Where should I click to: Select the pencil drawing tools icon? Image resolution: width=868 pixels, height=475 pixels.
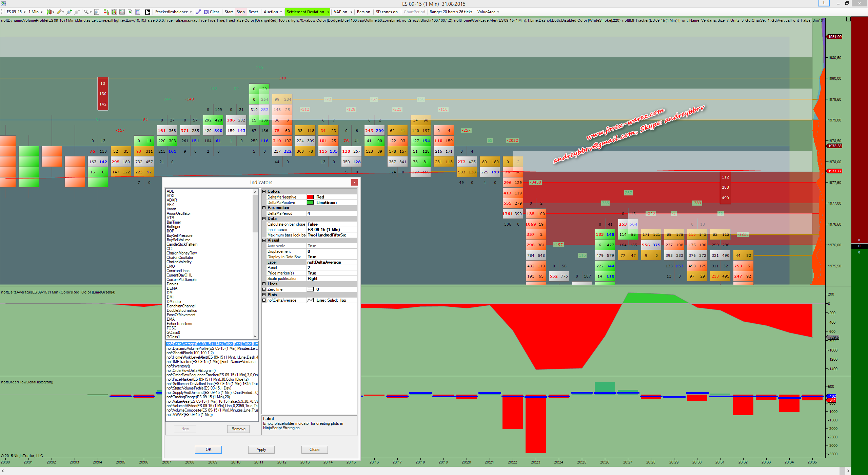[x=59, y=12]
